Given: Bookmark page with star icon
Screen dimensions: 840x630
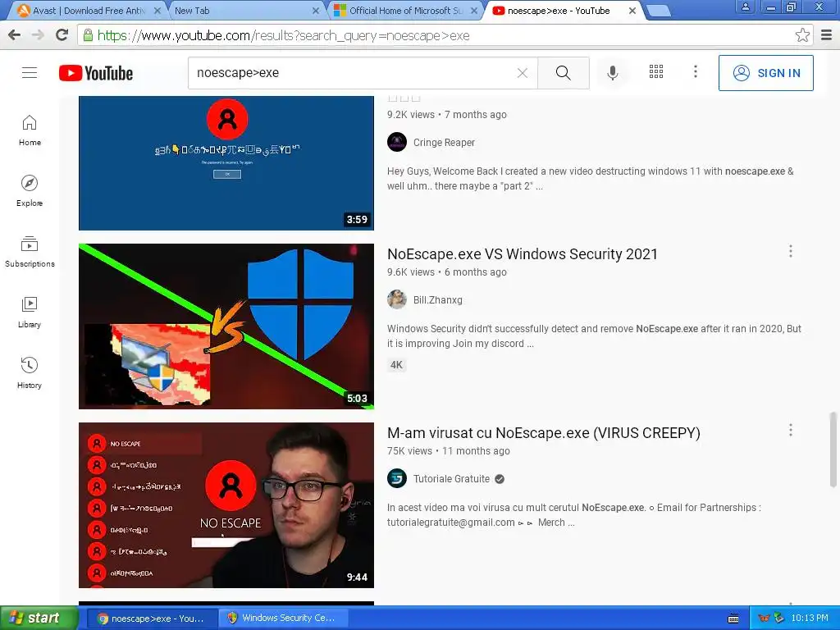Looking at the screenshot, I should [802, 35].
